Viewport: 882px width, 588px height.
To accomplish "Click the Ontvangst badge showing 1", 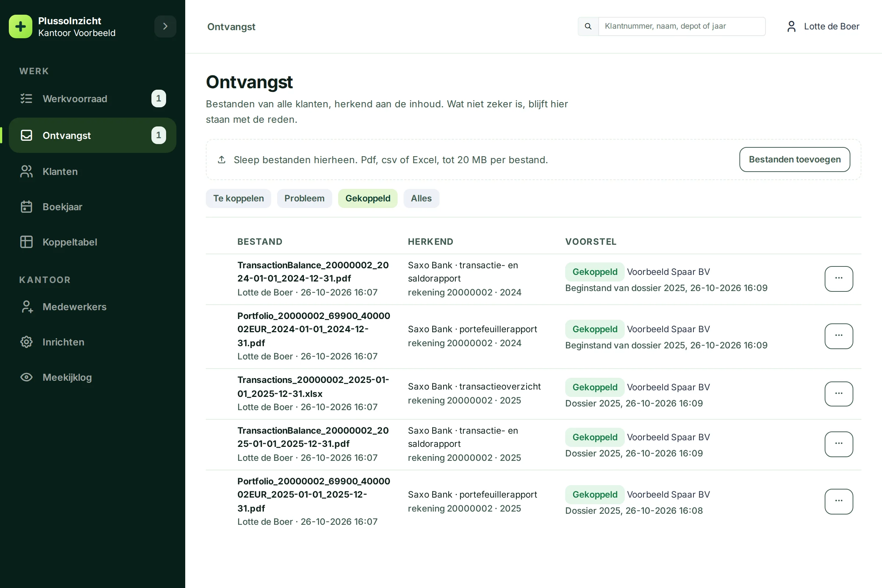I will (x=159, y=135).
